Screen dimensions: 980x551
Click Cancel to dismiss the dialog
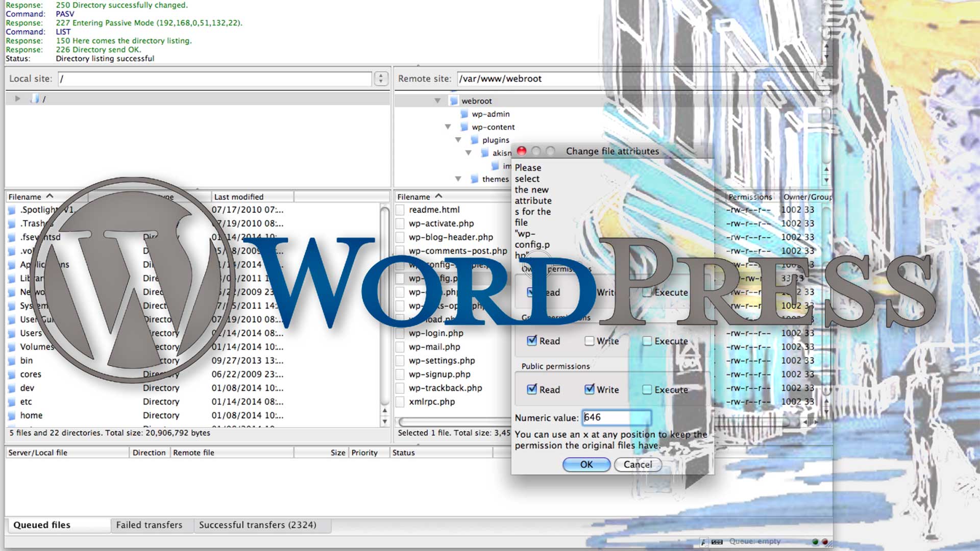(638, 464)
